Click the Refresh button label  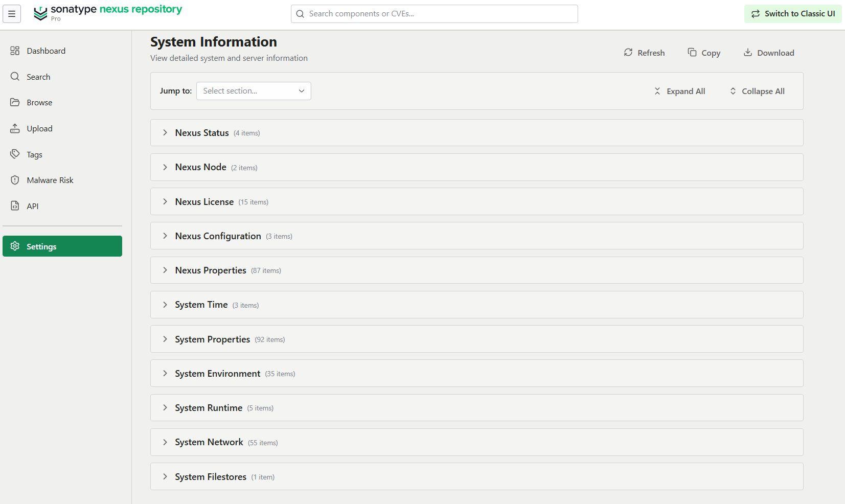click(651, 53)
